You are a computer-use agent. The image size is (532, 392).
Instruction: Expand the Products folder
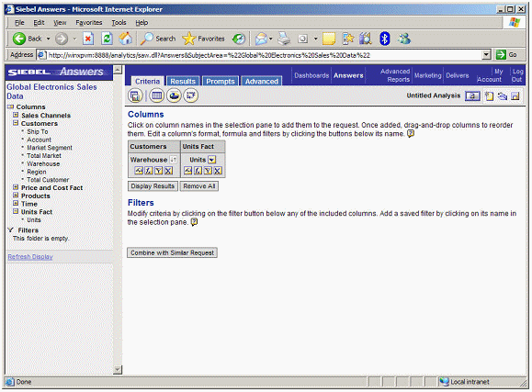click(x=16, y=196)
